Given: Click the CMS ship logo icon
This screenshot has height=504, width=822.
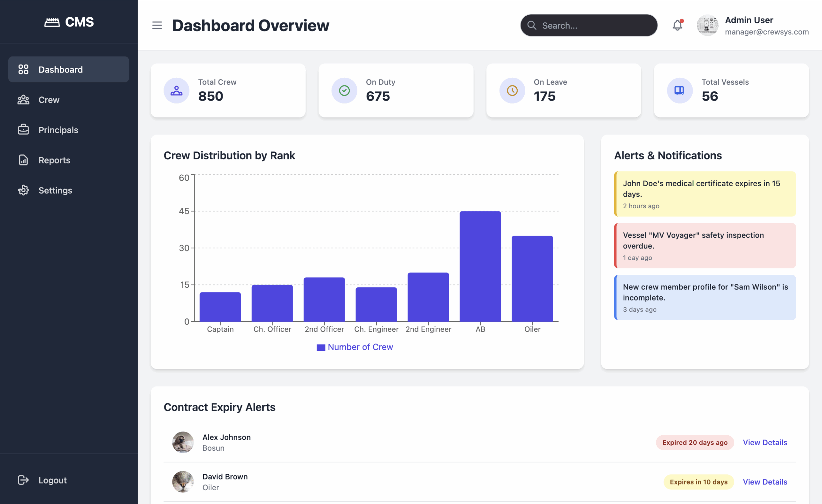Looking at the screenshot, I should pyautogui.click(x=52, y=22).
